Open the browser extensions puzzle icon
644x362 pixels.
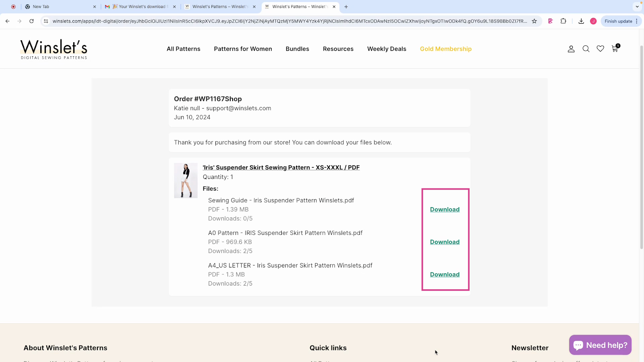(x=563, y=21)
